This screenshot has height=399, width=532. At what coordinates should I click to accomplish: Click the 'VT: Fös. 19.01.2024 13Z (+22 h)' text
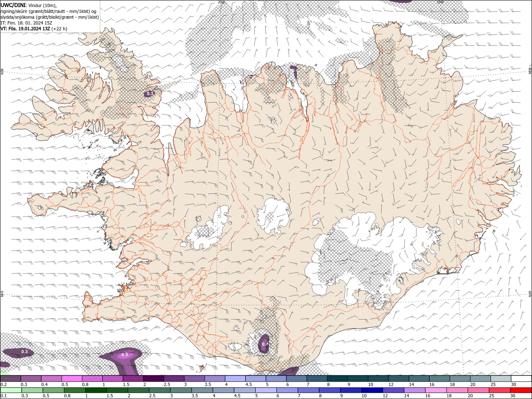point(34,29)
